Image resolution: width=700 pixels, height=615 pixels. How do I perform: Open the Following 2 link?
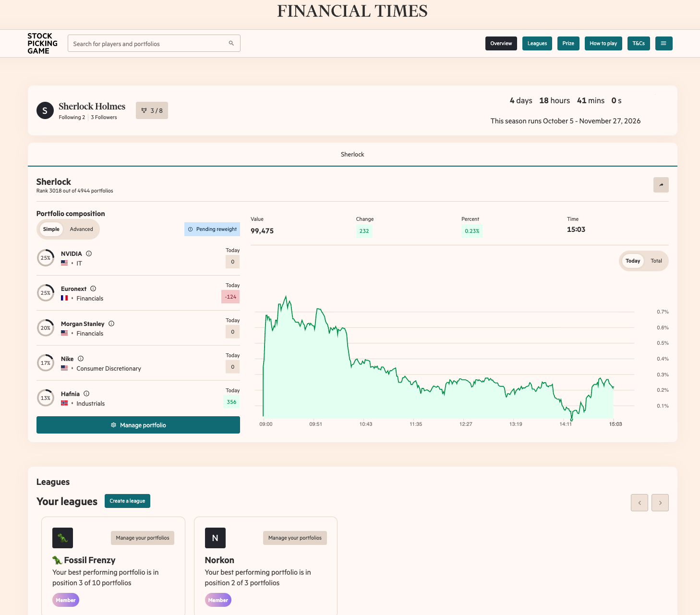(72, 117)
